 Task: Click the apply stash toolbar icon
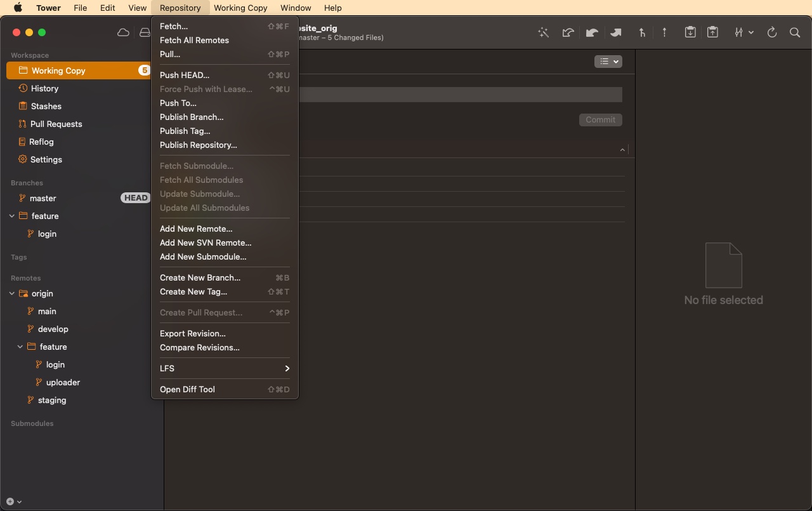[712, 32]
